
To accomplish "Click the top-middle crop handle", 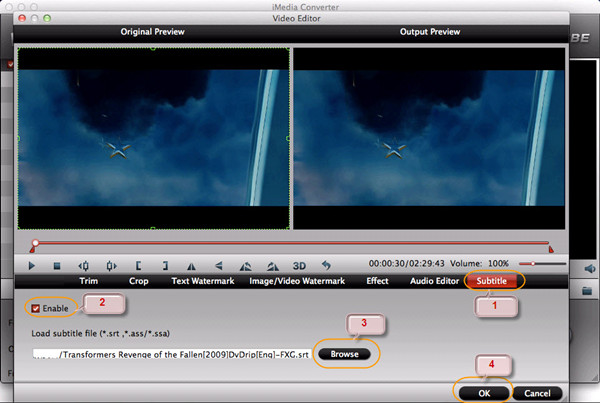I will [153, 49].
